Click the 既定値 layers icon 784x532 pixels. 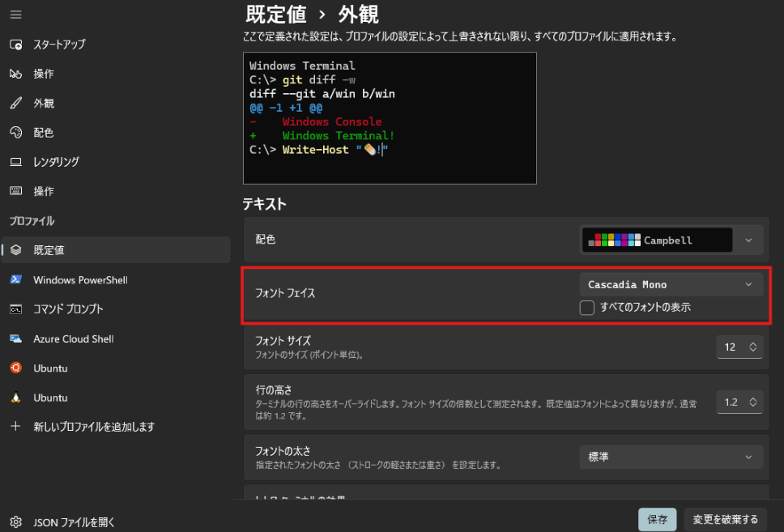tap(16, 250)
